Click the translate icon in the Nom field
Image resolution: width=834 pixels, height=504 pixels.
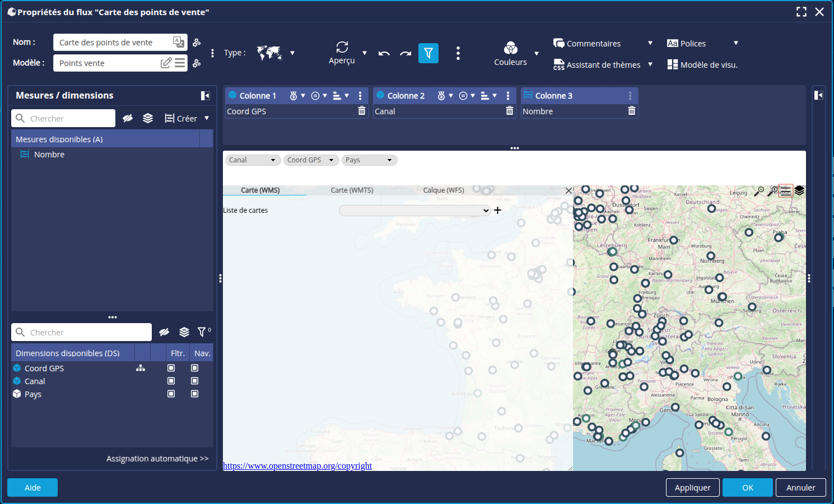tap(179, 42)
